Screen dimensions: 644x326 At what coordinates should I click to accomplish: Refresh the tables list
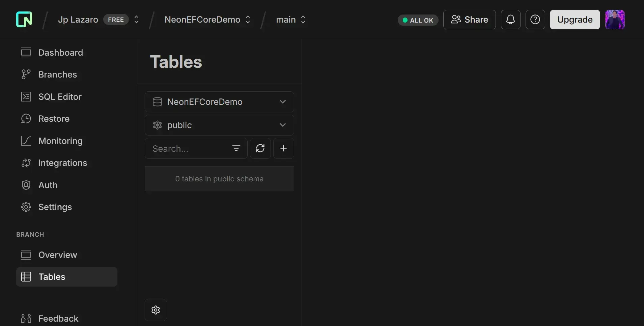tap(260, 148)
